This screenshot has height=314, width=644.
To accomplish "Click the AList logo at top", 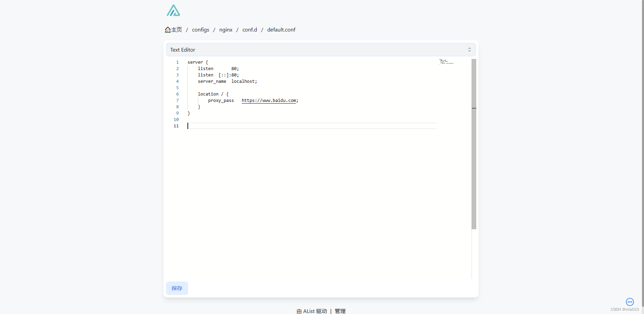I will point(173,10).
